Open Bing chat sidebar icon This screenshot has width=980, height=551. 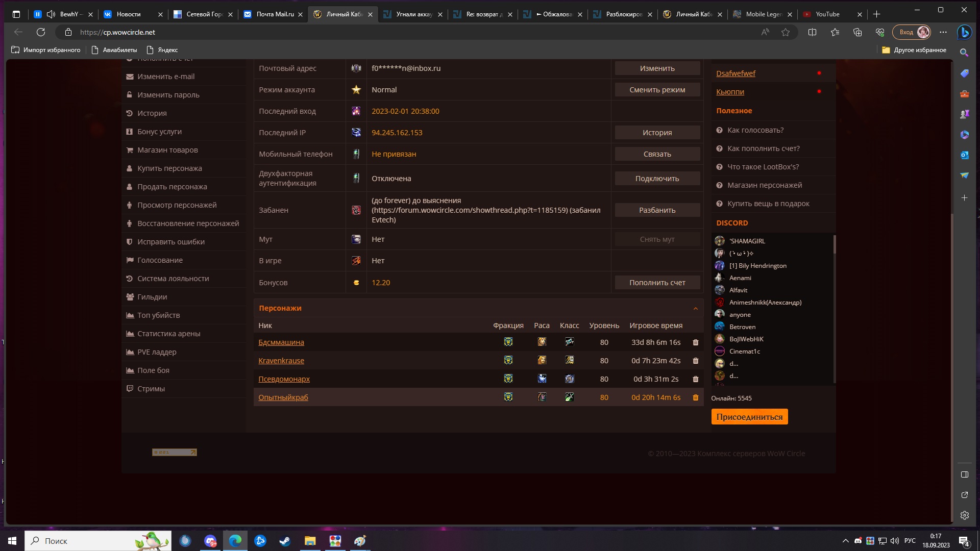964,32
